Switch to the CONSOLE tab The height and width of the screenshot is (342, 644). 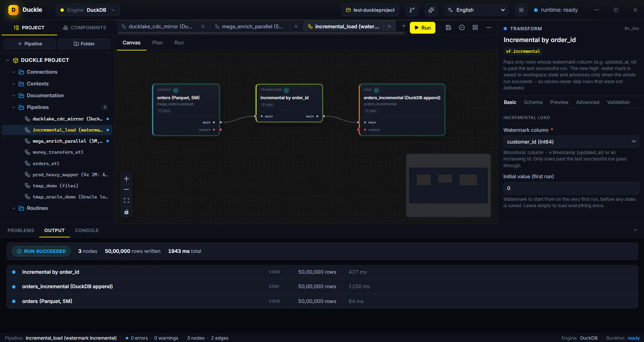click(x=87, y=230)
